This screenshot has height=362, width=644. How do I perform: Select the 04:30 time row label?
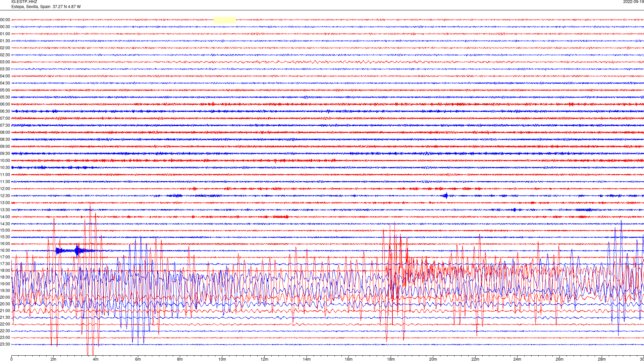5,83
